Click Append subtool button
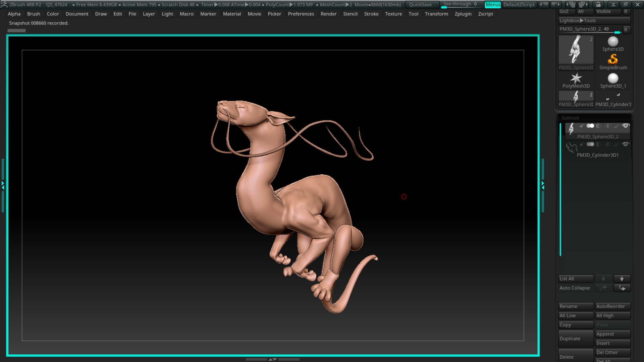644x362 pixels. pos(613,334)
